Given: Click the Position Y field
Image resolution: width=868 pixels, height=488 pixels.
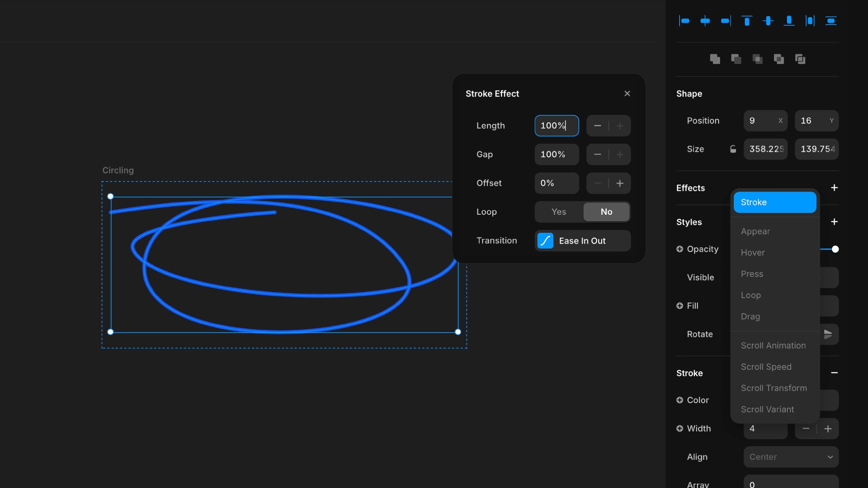Looking at the screenshot, I should point(817,121).
